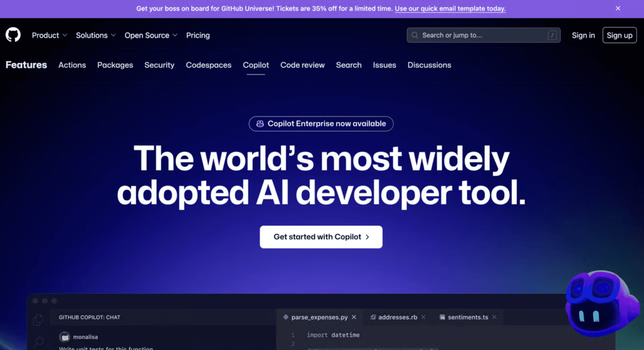
Task: Click the slash shortcut key icon
Action: coord(552,35)
